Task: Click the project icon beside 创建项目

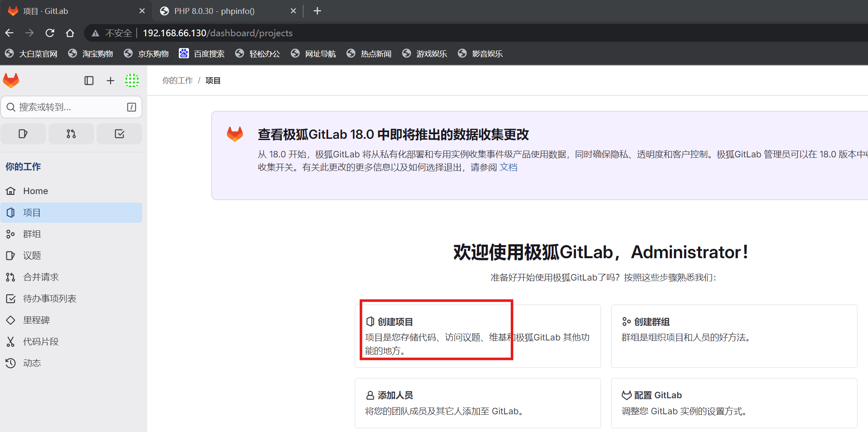Action: click(370, 322)
